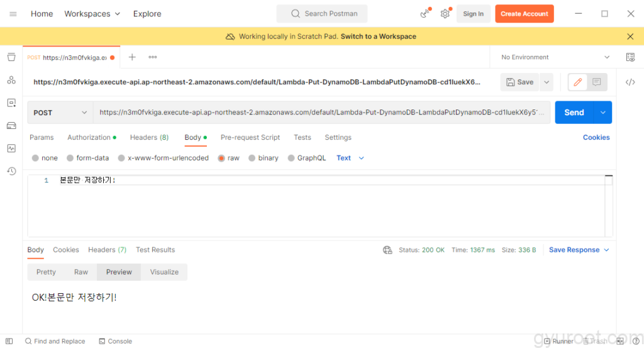Click the settings gear icon

pyautogui.click(x=445, y=14)
